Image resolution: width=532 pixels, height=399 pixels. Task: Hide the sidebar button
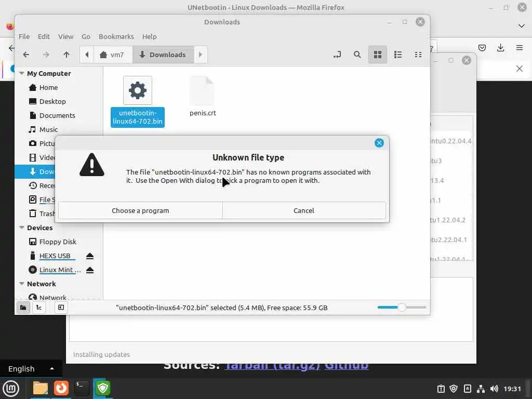(61, 308)
